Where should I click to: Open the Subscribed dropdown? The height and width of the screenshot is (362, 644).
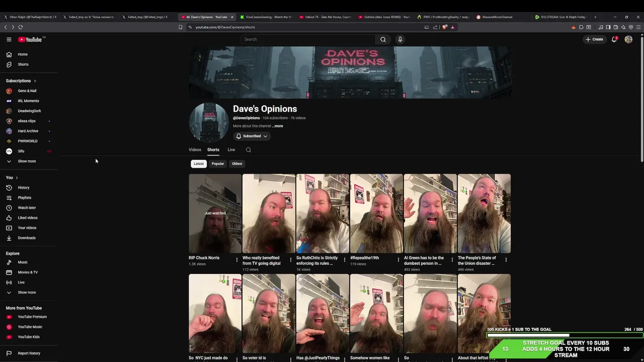coord(252,136)
